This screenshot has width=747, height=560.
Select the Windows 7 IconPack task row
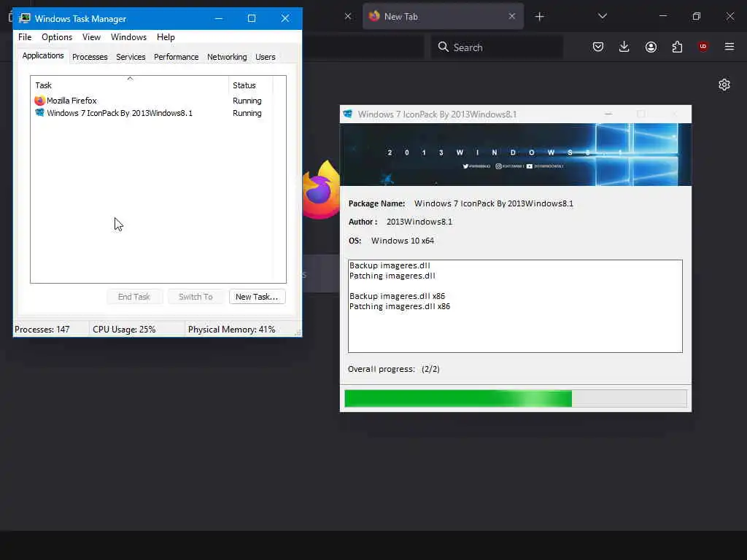[x=153, y=113]
